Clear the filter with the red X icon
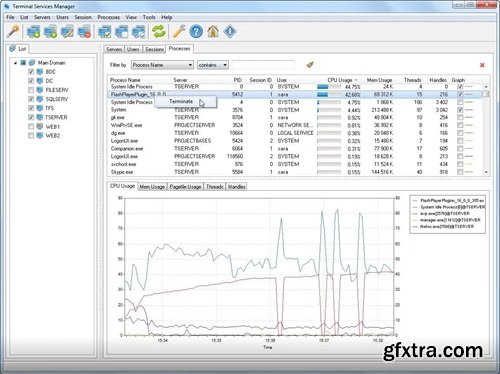500x374 pixels. [482, 65]
